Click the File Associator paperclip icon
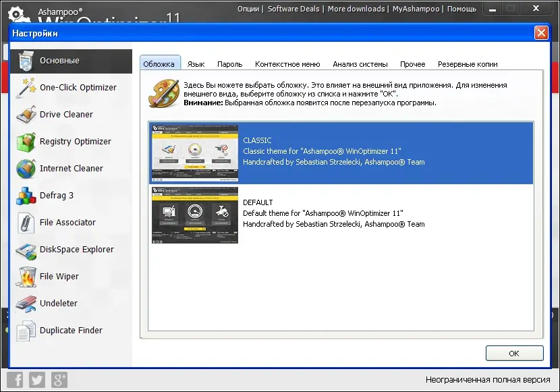 click(26, 223)
